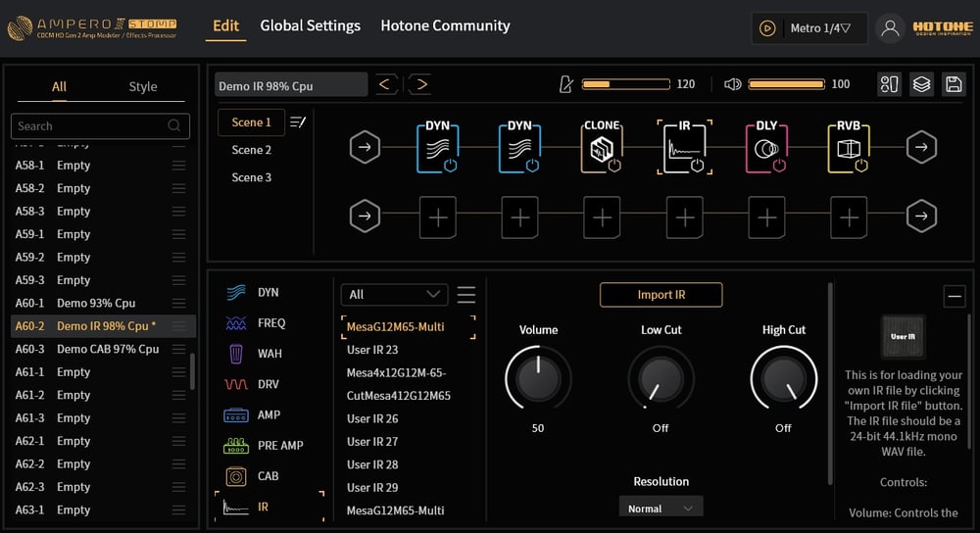Switch to the Edit tab
The height and width of the screenshot is (533, 980).
[225, 25]
